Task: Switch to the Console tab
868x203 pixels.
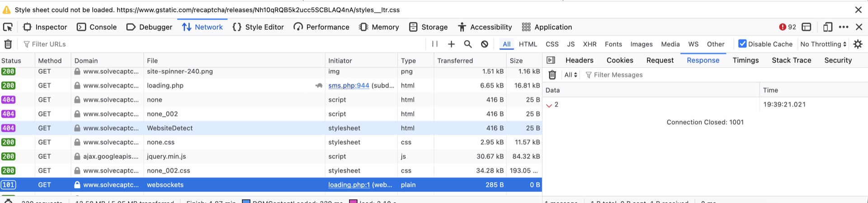Action: [x=97, y=27]
